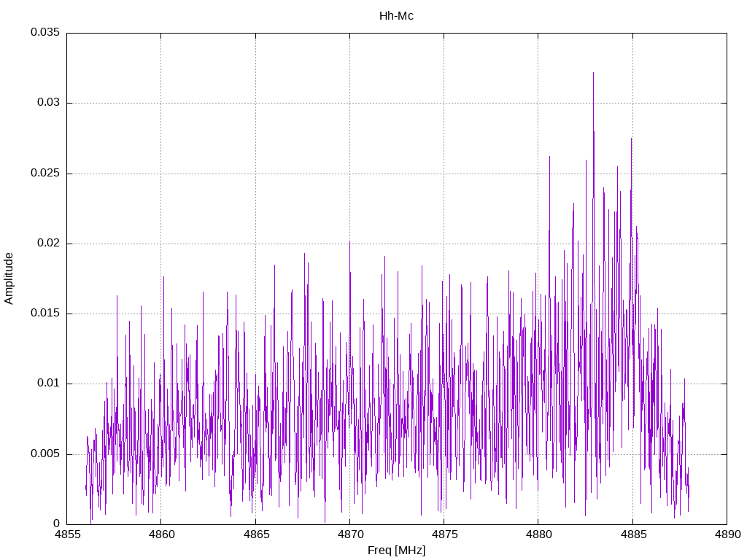Click the y-axis tick label 0.025
Viewport: 747px width, 560px height.
coord(45,173)
